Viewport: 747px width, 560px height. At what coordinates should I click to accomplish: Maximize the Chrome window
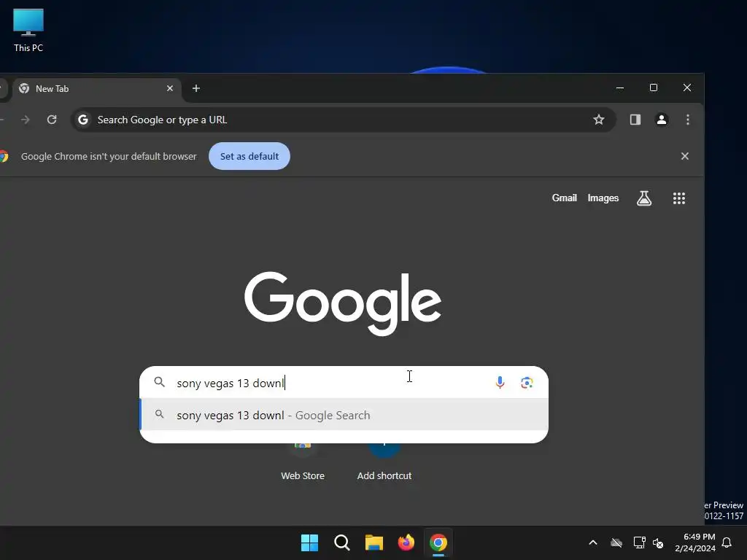click(x=654, y=88)
